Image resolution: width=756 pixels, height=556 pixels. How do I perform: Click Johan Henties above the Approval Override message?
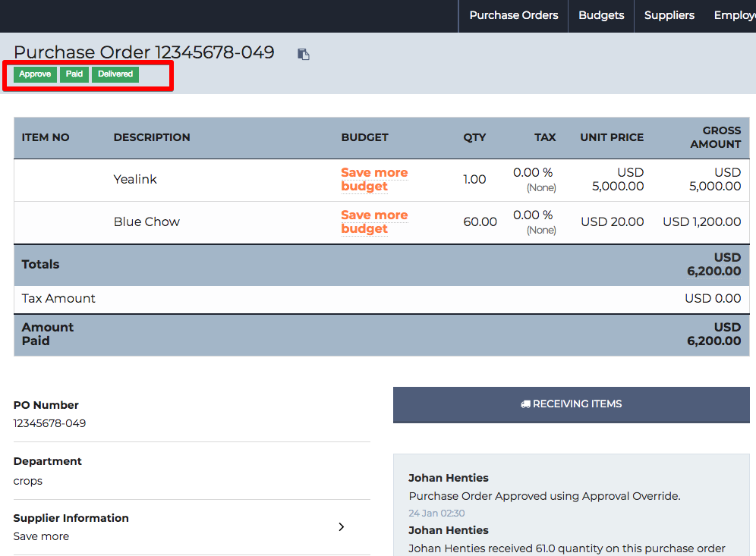(x=449, y=477)
